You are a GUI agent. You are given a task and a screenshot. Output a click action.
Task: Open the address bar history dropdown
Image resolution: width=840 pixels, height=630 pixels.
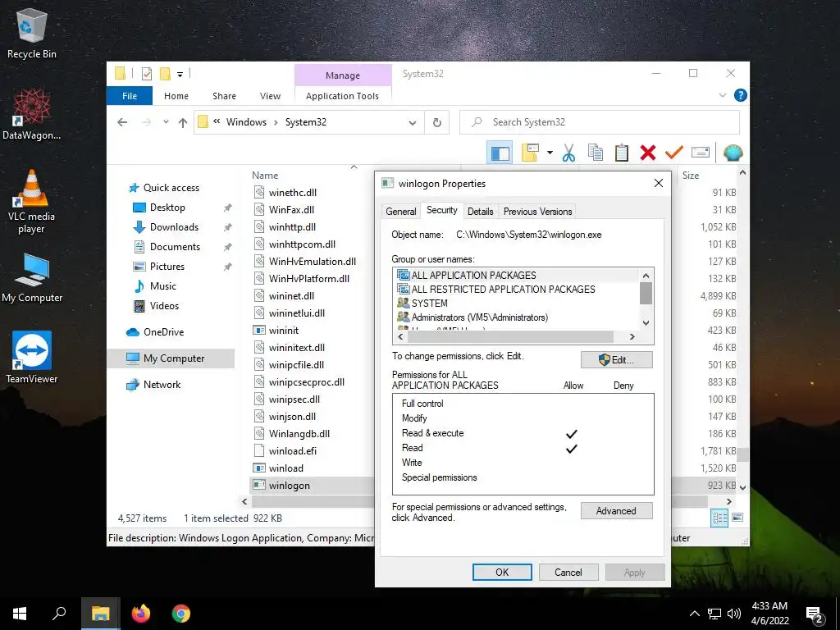coord(413,123)
